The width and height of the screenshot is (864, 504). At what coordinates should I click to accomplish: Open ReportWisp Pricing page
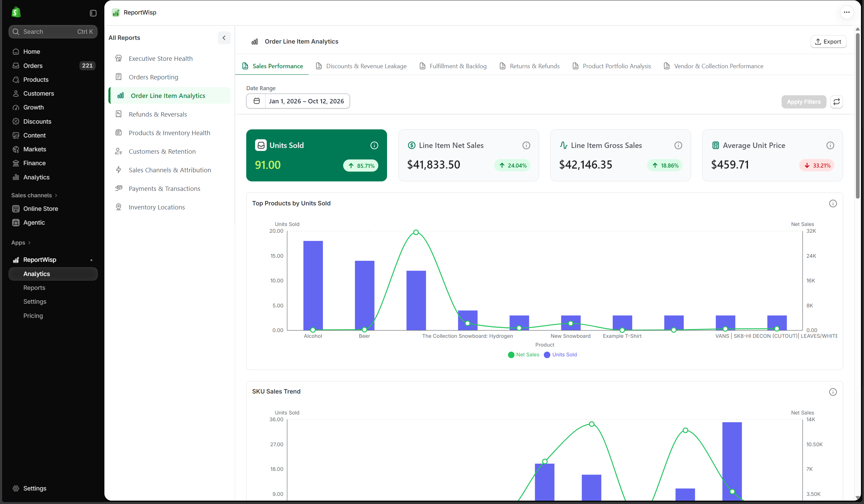[x=33, y=316]
